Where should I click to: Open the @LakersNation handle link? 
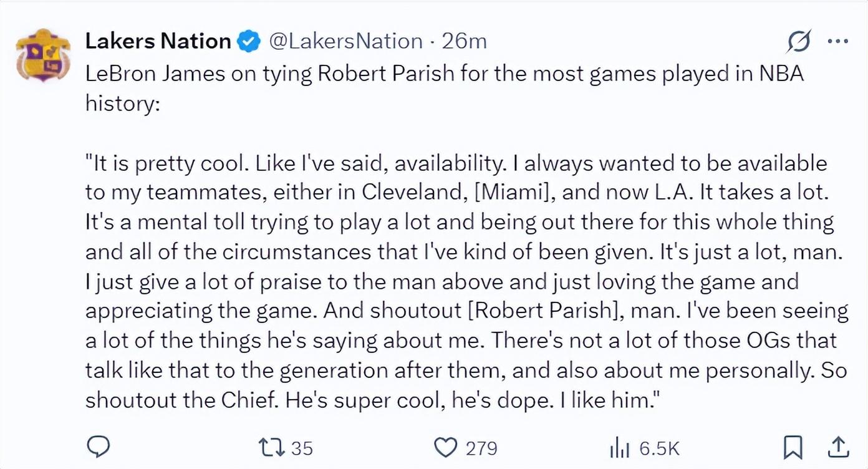click(x=346, y=41)
